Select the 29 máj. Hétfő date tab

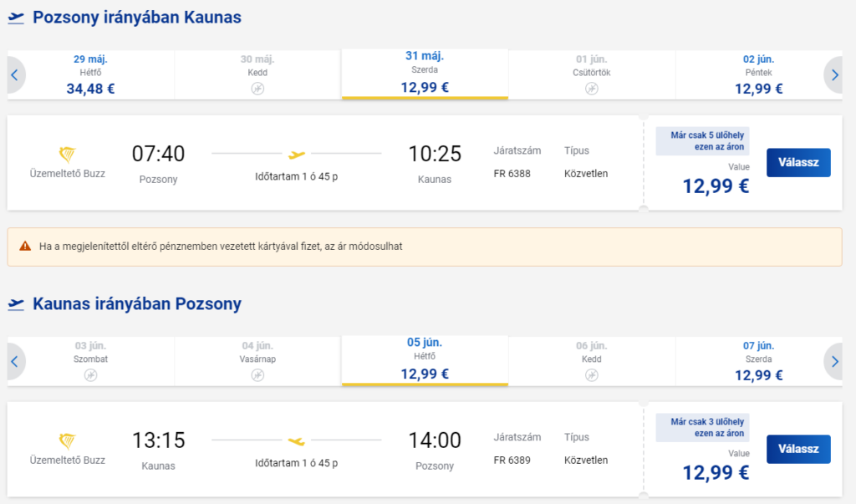[90, 75]
